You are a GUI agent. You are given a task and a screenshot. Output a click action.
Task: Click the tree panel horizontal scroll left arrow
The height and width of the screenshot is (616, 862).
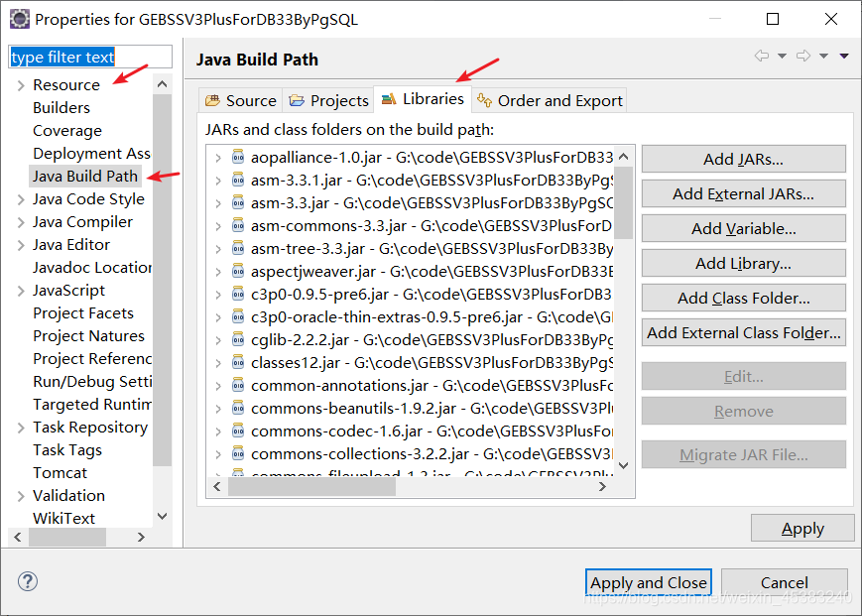click(x=18, y=537)
